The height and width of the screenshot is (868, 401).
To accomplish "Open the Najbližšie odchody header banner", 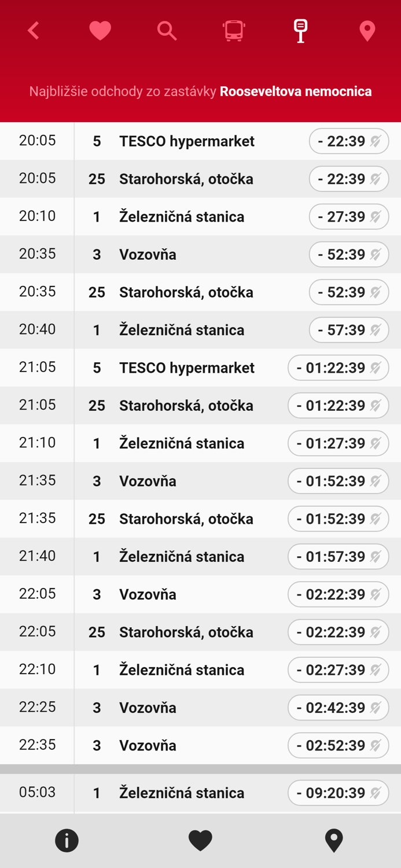I will [200, 91].
